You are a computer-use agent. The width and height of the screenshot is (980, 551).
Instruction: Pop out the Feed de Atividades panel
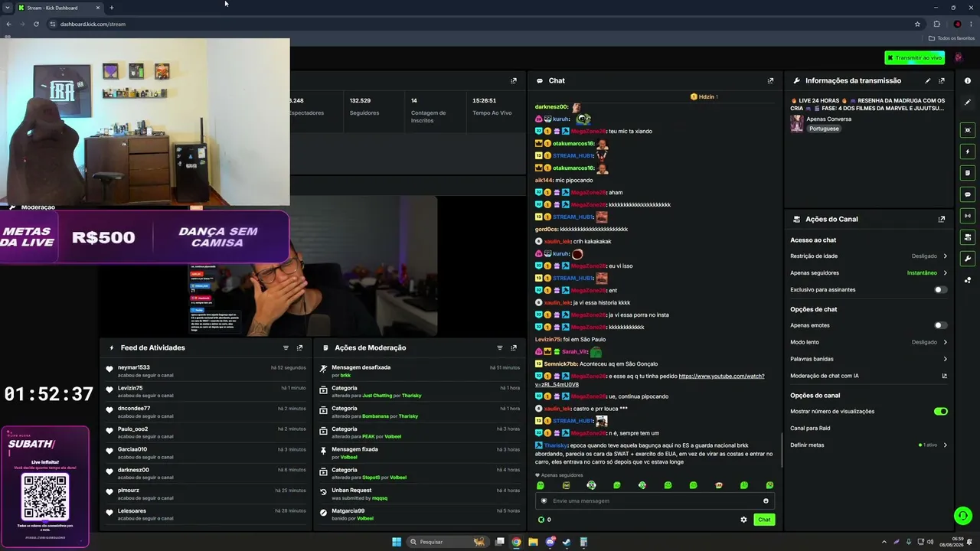click(299, 347)
